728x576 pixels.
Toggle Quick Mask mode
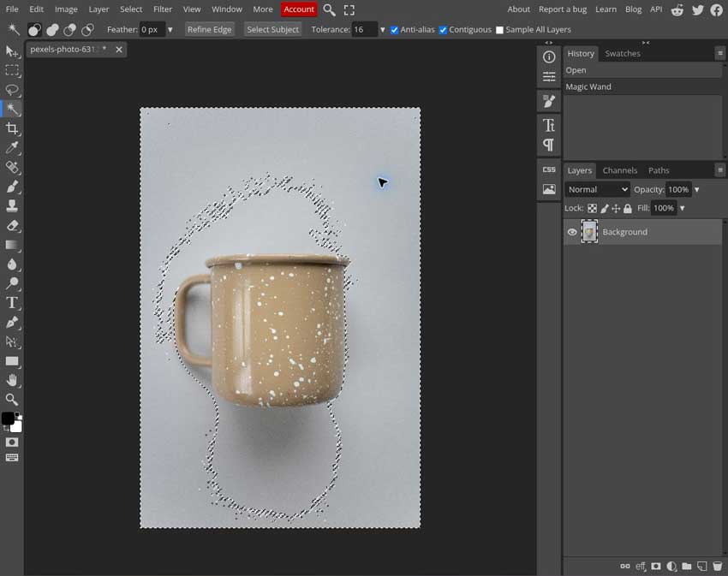pyautogui.click(x=12, y=442)
